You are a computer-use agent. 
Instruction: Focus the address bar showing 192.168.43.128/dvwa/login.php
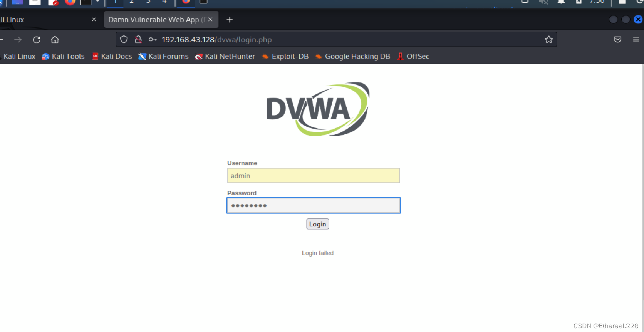point(336,39)
